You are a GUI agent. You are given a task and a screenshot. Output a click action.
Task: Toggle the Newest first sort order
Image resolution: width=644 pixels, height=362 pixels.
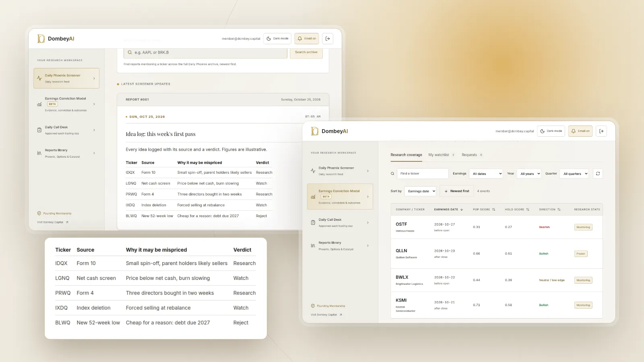[x=456, y=191]
